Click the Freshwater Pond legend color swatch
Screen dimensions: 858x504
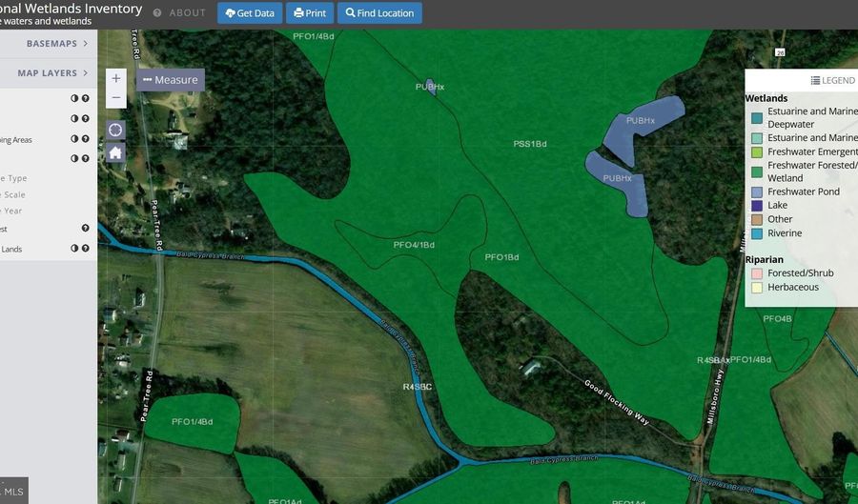click(756, 192)
